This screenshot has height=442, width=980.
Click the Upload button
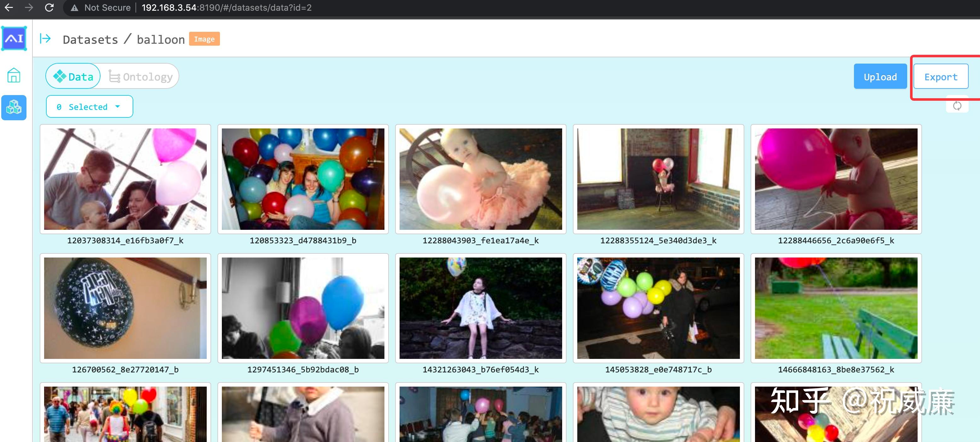click(880, 77)
